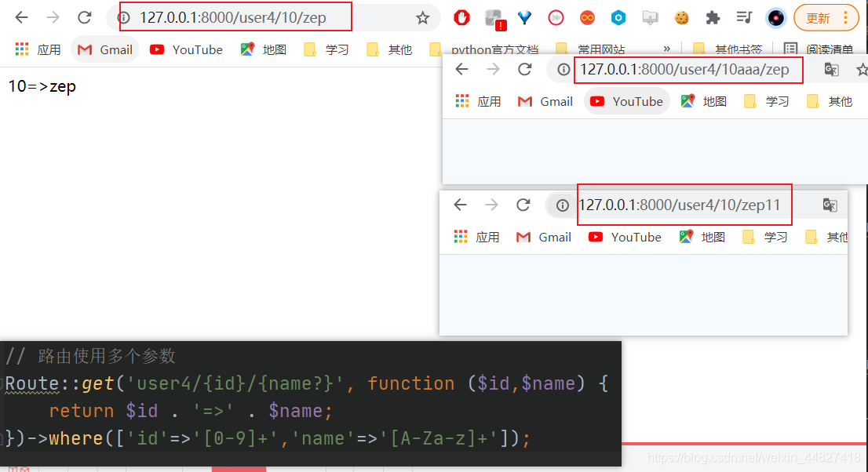Screen dimensions: 868x472
Task: Click the code line return $id . '=>' . $name
Action: [x=191, y=411]
